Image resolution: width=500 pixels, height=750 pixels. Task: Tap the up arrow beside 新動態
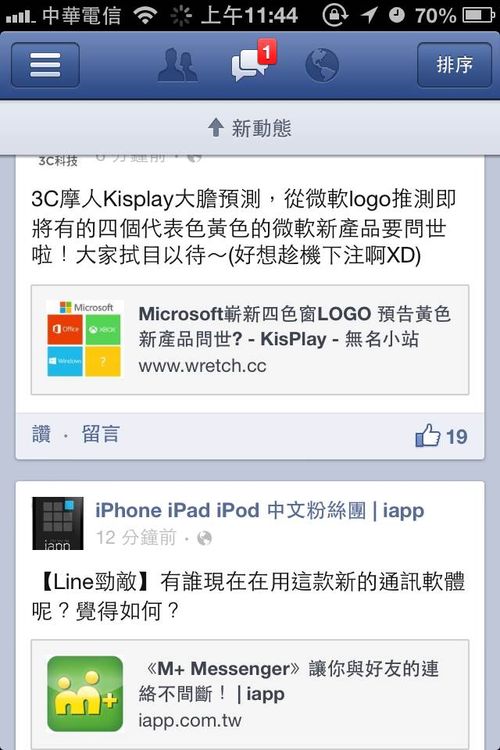(216, 127)
